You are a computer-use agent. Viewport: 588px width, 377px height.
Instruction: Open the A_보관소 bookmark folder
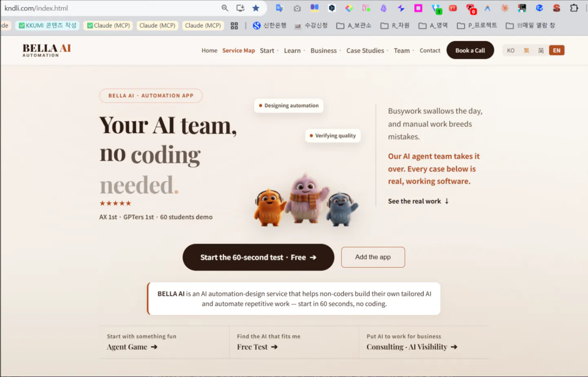coord(354,26)
